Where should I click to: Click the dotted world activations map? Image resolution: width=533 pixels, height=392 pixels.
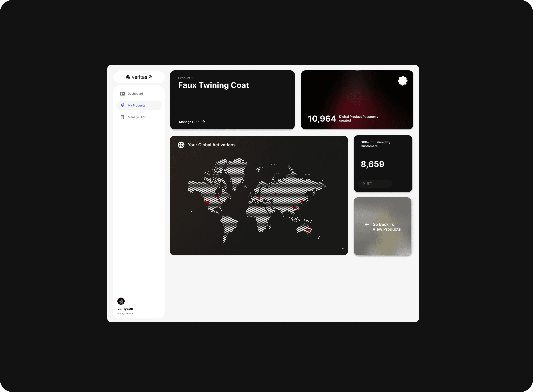(257, 201)
